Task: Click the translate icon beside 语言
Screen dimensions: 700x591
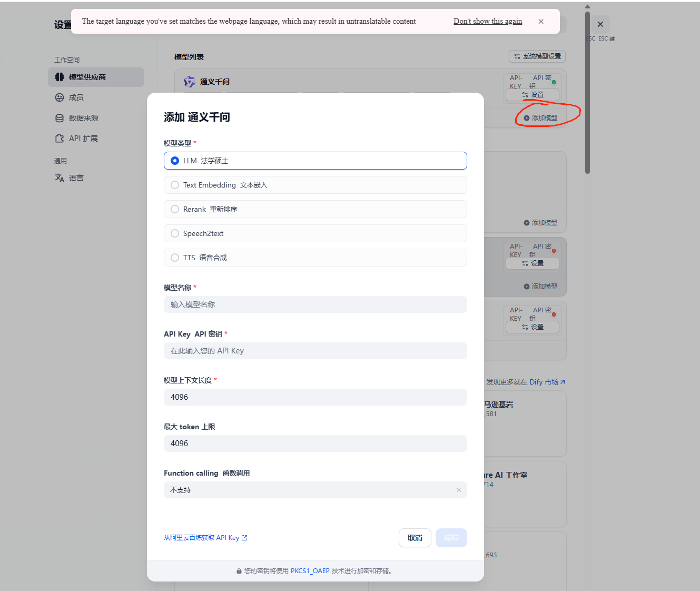Action: click(x=60, y=178)
